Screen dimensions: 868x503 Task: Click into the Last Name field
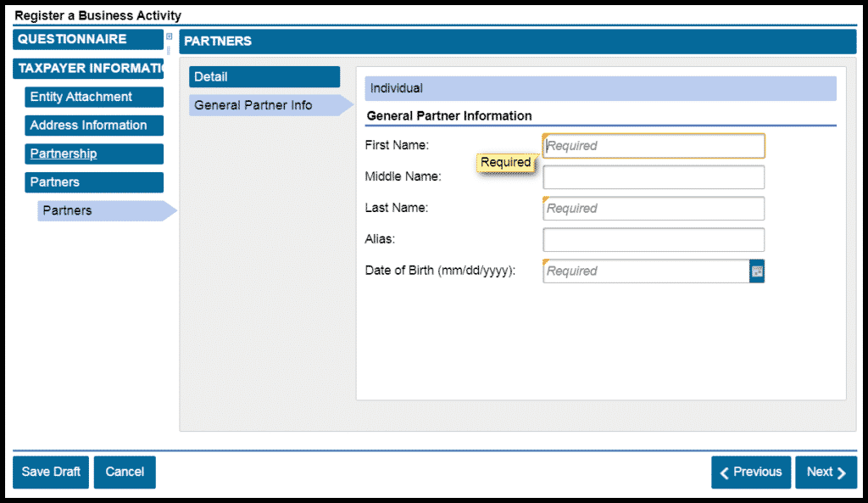pos(654,209)
